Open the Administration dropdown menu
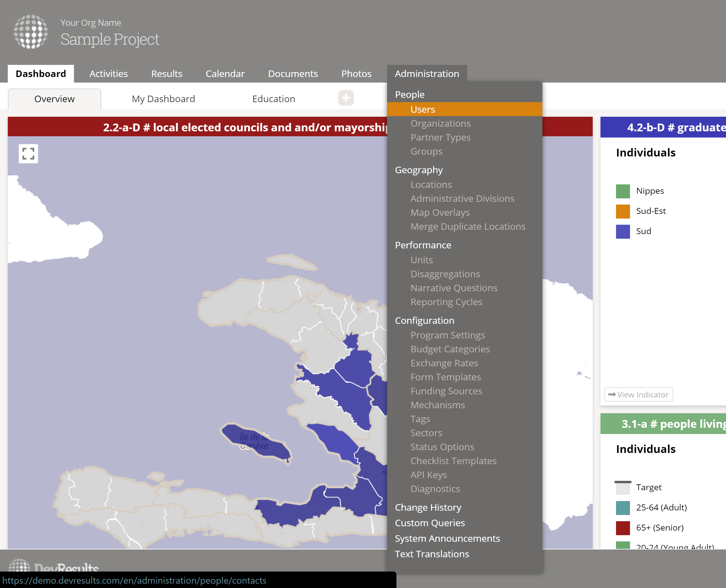Viewport: 726px width, 588px height. click(427, 74)
